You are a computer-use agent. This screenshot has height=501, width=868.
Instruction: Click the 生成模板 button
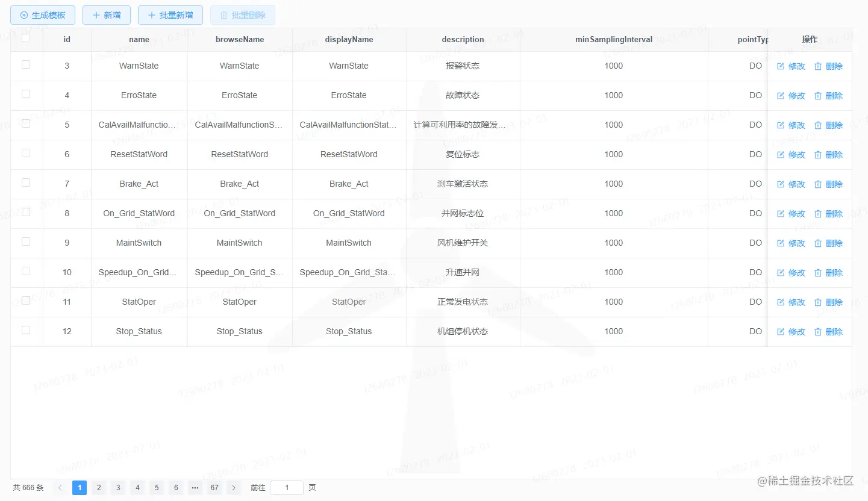pos(42,15)
